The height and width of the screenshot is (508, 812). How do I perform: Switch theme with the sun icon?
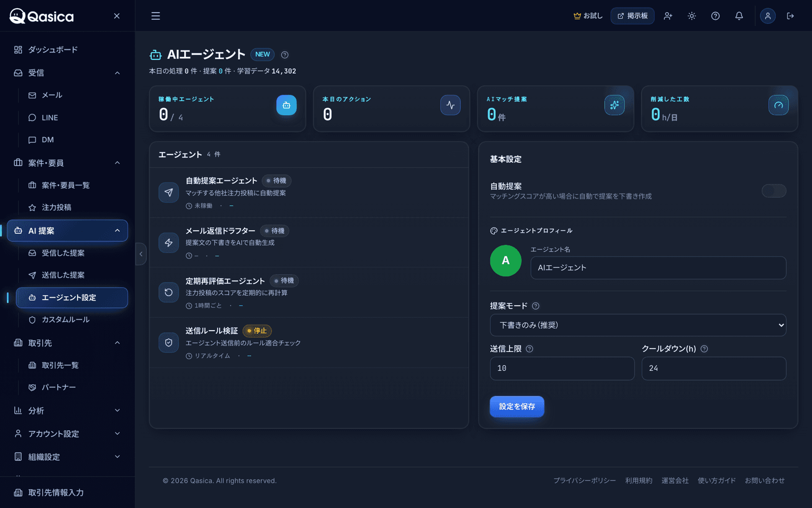pos(692,16)
